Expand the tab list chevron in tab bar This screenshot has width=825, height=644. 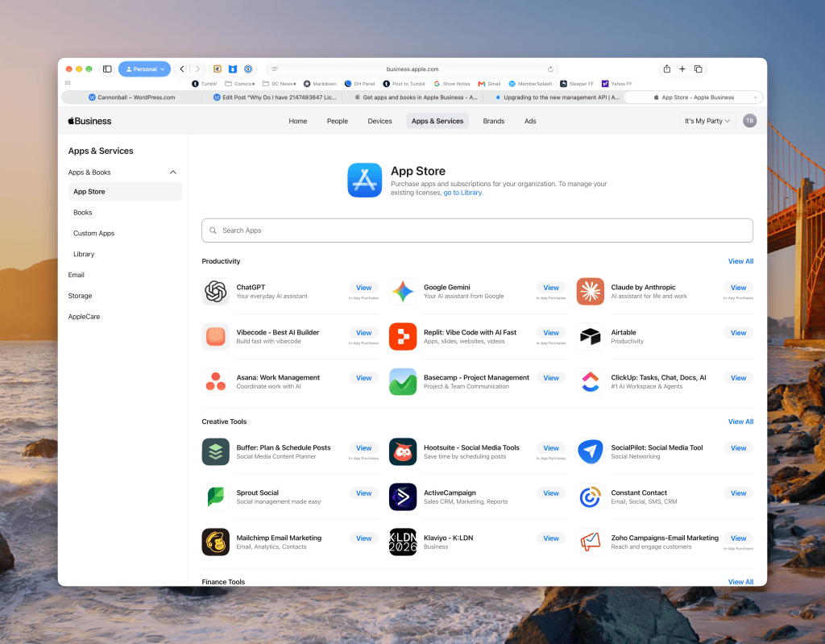pyautogui.click(x=755, y=98)
